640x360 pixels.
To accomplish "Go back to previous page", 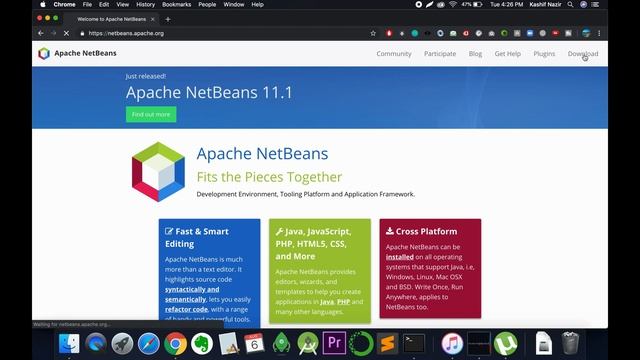I will point(41,33).
